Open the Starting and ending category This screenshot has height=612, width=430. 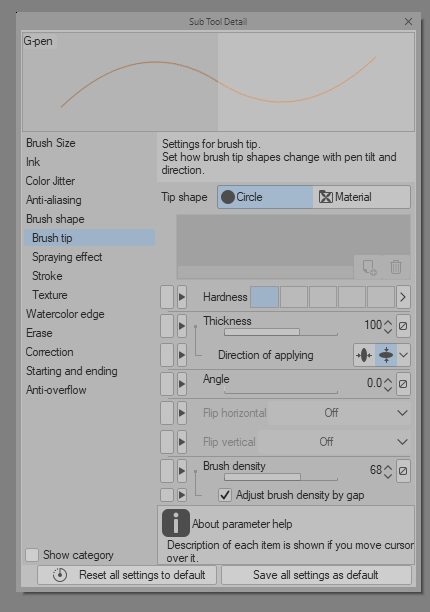pos(72,371)
